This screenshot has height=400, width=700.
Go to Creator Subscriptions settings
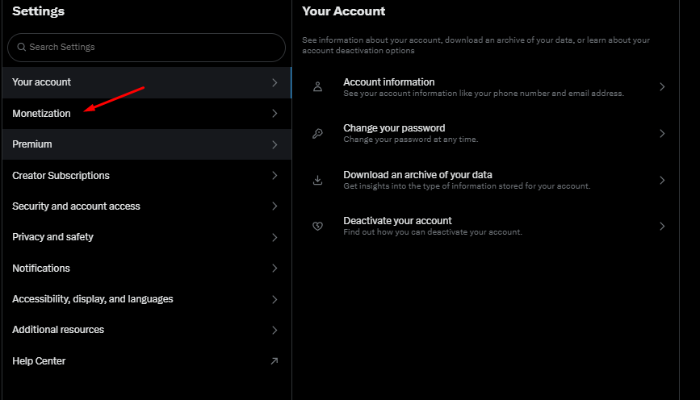(61, 176)
